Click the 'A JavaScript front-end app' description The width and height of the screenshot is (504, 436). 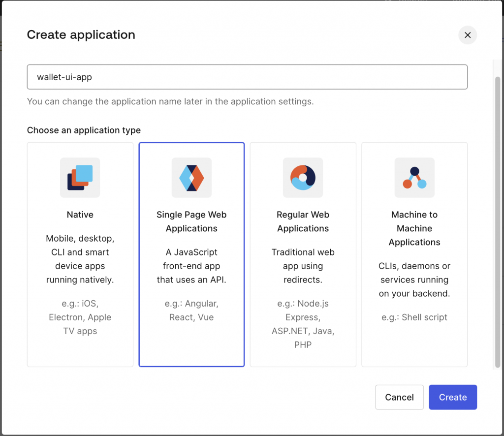pos(191,266)
